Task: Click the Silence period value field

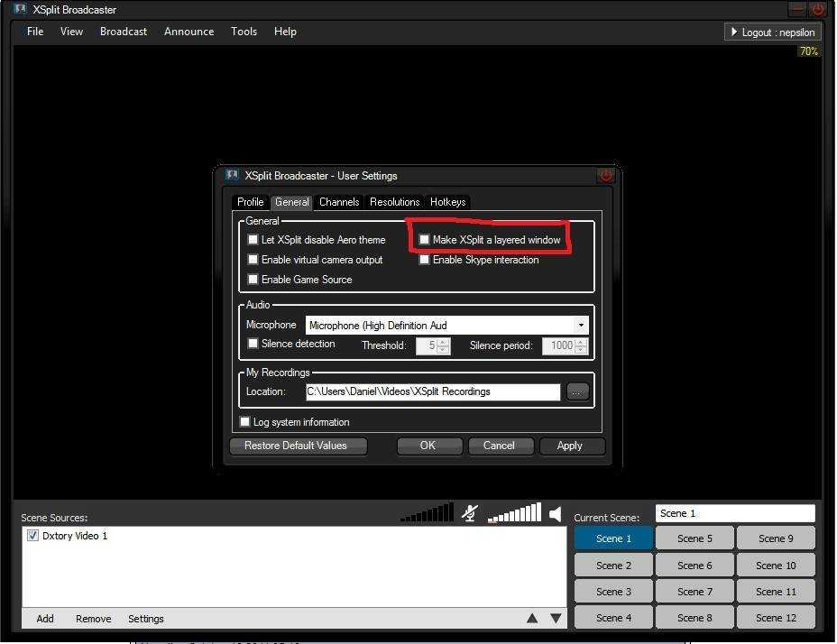Action: (x=559, y=345)
